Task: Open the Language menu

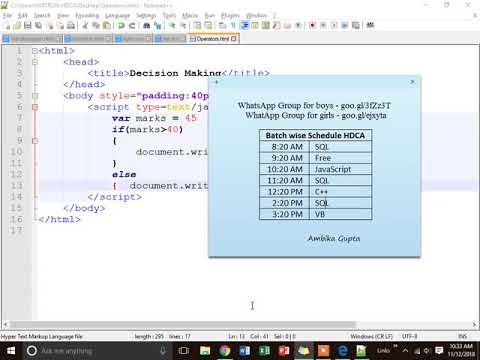Action: (117, 15)
